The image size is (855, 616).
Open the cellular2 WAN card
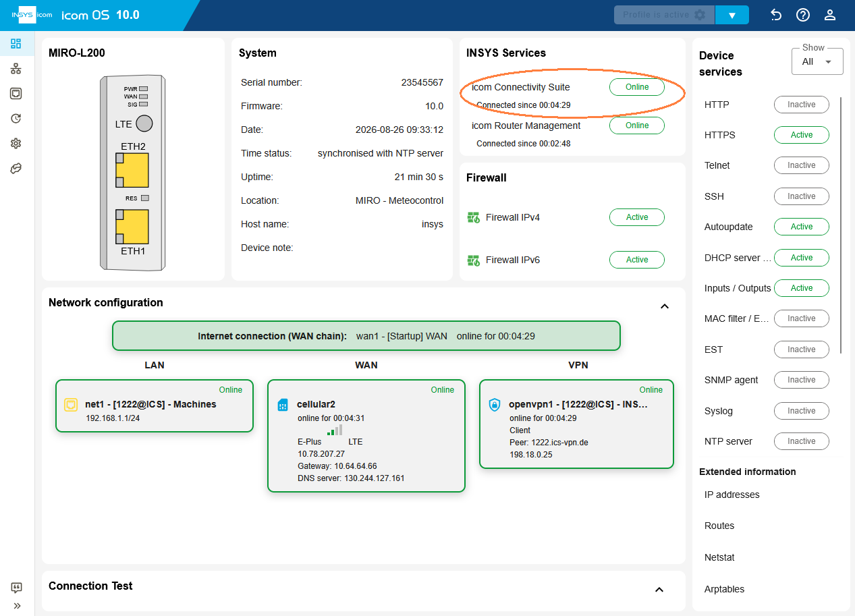tap(366, 435)
